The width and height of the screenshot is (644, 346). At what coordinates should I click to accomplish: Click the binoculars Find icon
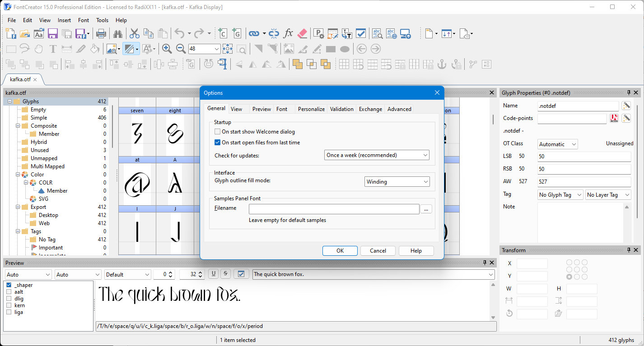tap(118, 33)
